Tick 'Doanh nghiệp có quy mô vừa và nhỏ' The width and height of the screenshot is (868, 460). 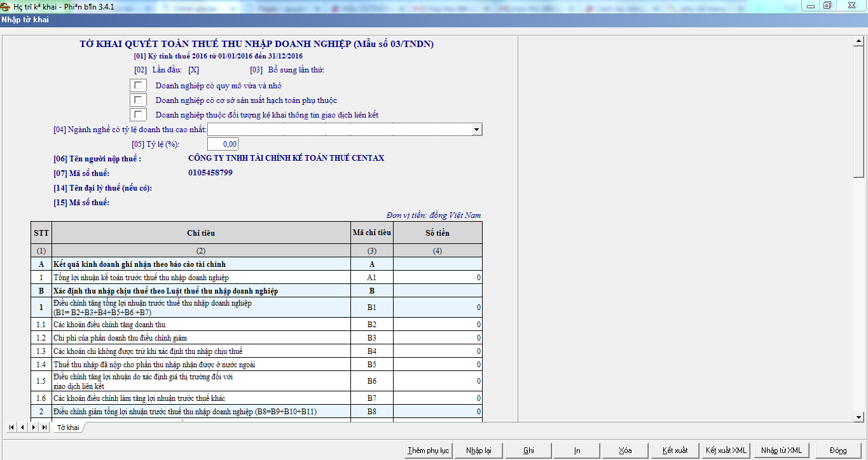[138, 86]
